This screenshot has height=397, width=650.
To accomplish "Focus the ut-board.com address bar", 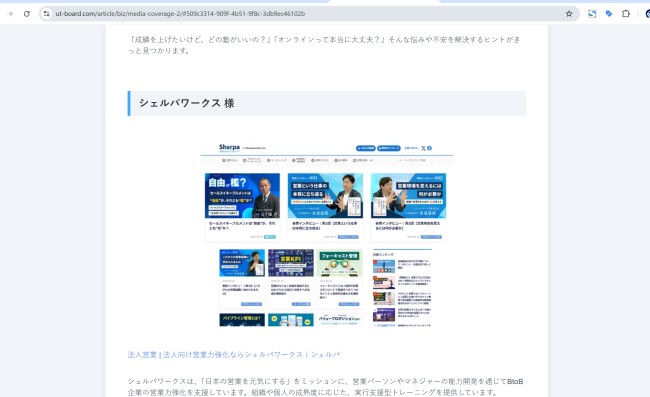I will [307, 14].
